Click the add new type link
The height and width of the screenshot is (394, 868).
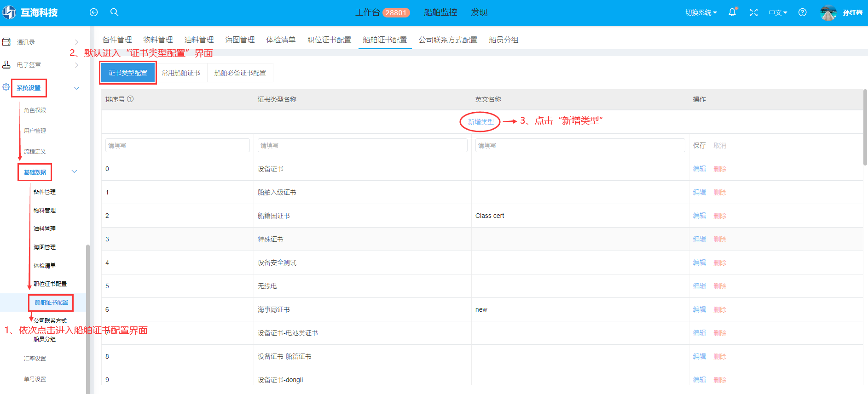point(480,122)
